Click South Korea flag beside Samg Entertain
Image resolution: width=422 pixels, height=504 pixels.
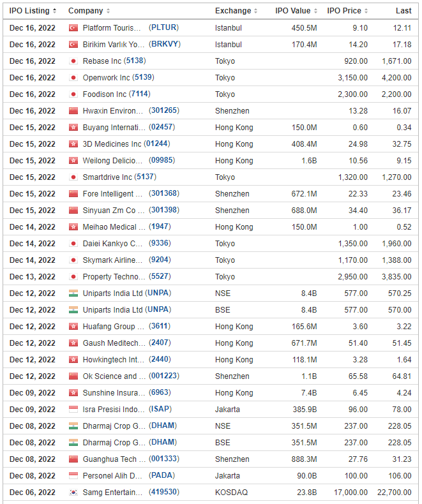click(73, 493)
